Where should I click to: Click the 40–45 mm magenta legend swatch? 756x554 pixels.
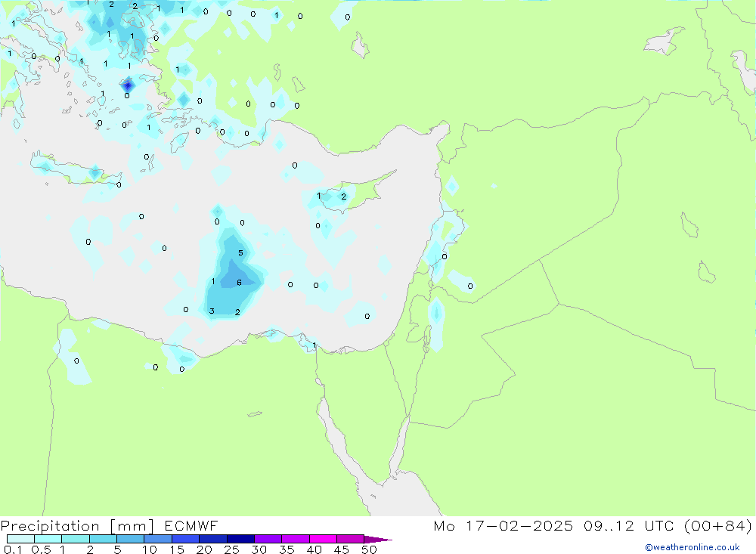click(x=323, y=539)
